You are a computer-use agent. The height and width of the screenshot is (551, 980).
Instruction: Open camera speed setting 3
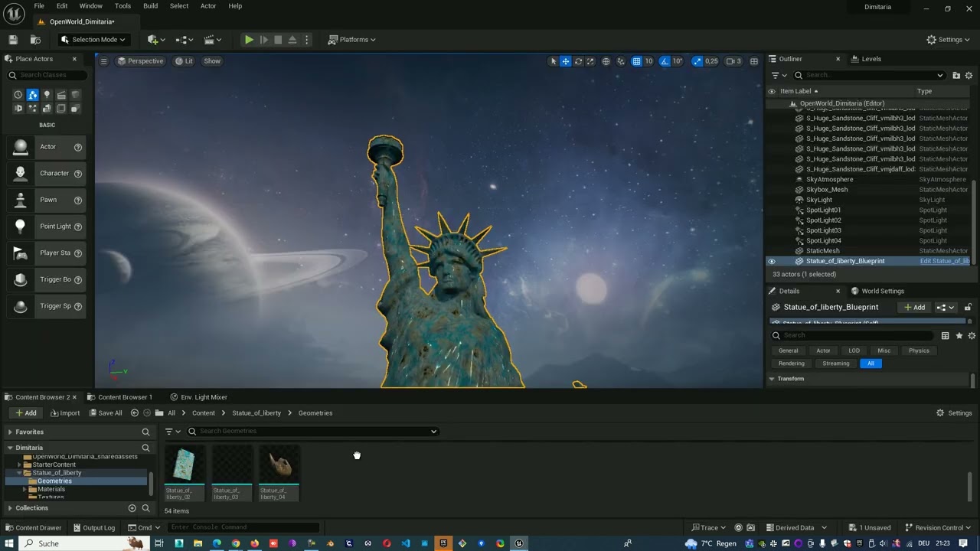pyautogui.click(x=733, y=61)
